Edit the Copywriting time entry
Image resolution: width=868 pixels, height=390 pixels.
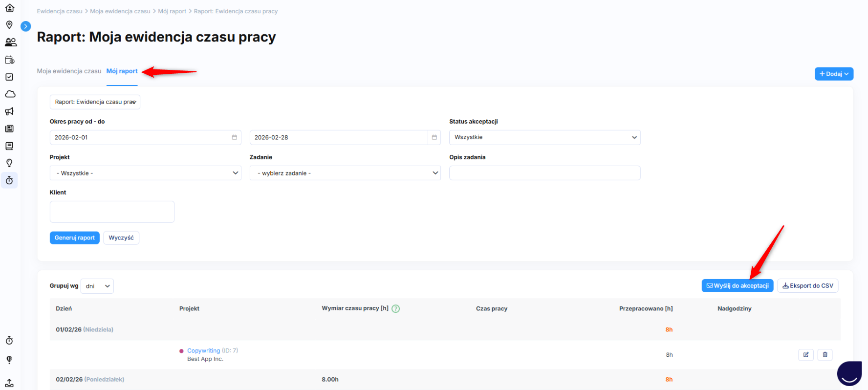pos(805,355)
